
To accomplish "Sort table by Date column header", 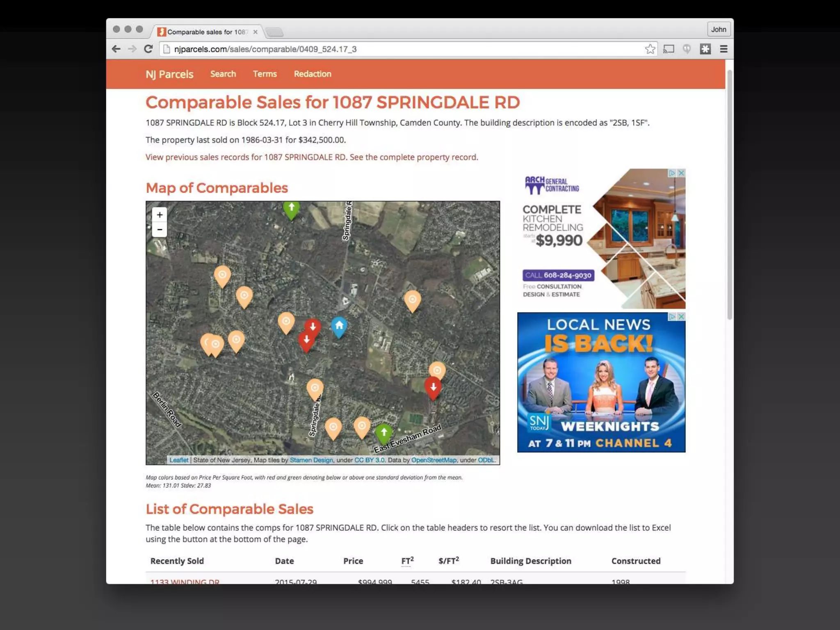I will coord(284,561).
